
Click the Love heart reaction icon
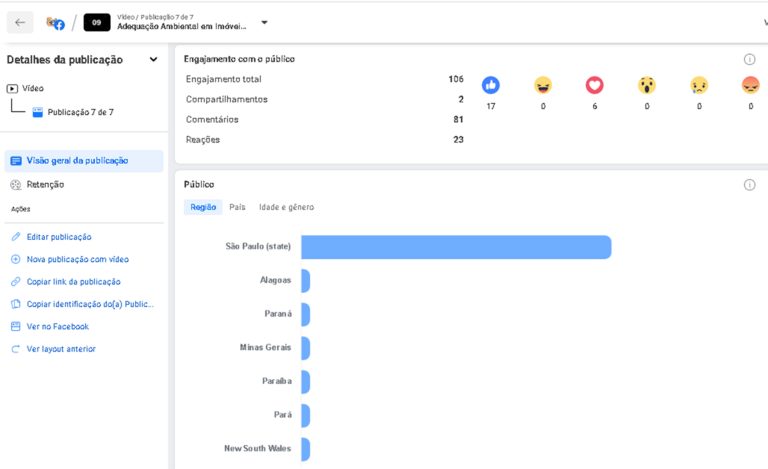coord(594,85)
